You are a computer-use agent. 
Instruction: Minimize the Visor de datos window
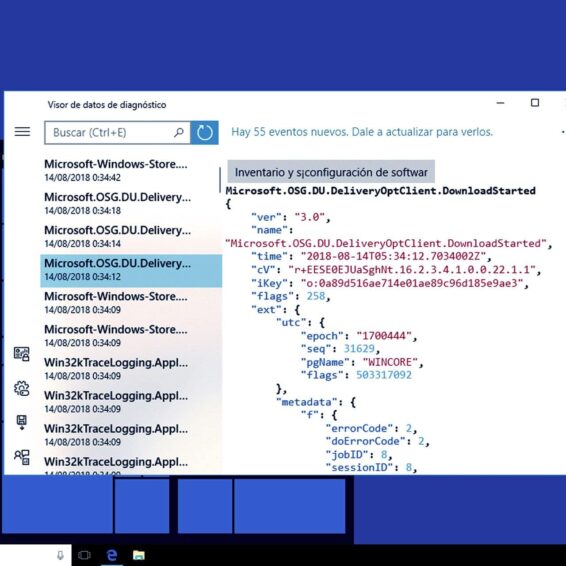500,103
